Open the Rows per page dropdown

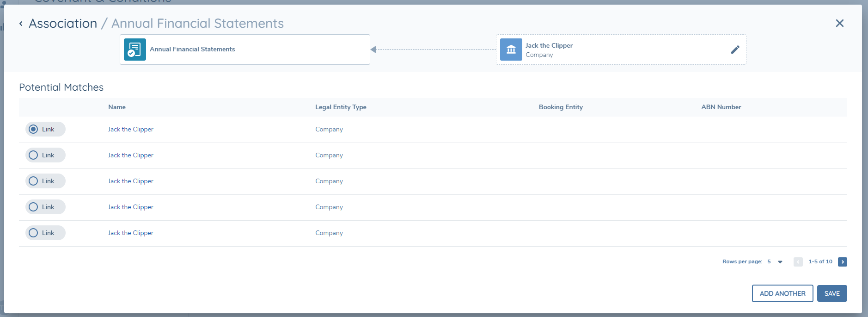[x=780, y=262]
